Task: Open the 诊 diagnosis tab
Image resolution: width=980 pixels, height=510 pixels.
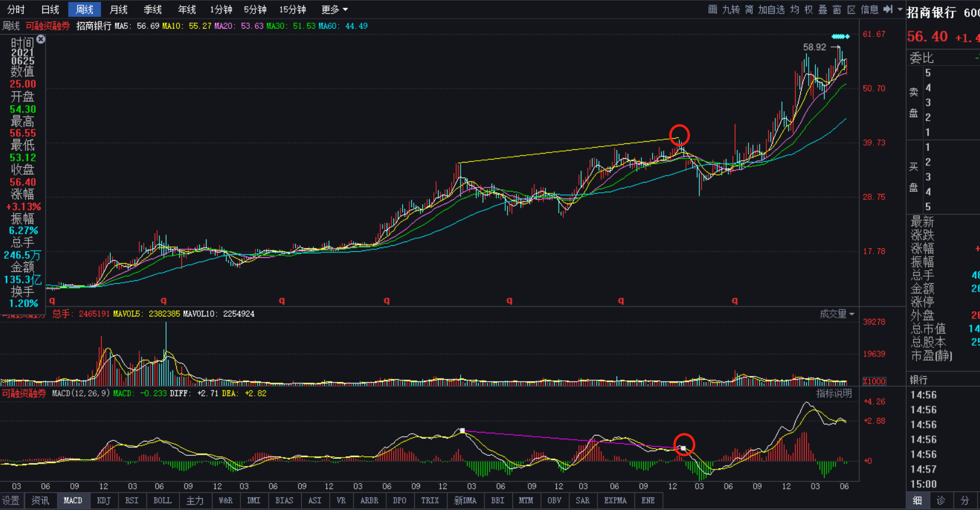Action: tap(941, 501)
